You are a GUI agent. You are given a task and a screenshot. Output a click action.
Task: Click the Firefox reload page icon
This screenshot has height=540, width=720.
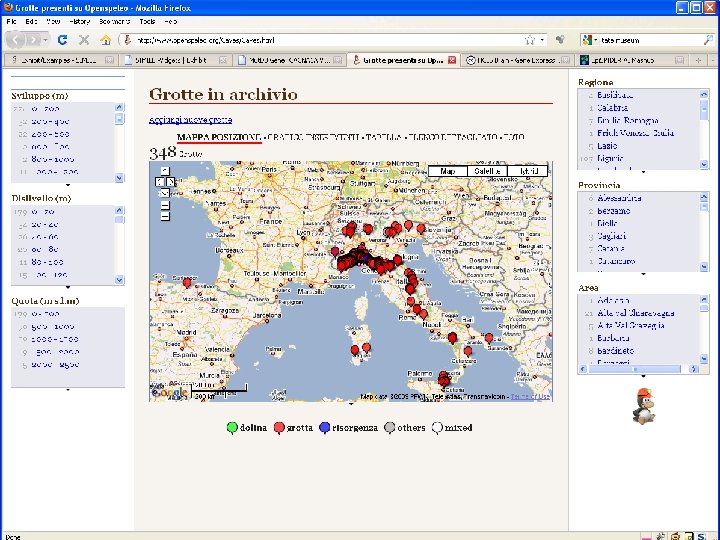click(62, 40)
